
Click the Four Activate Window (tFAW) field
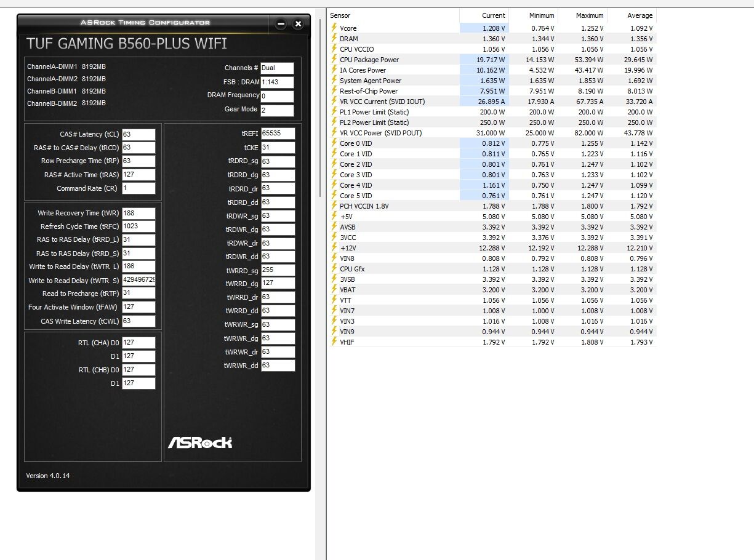138,307
